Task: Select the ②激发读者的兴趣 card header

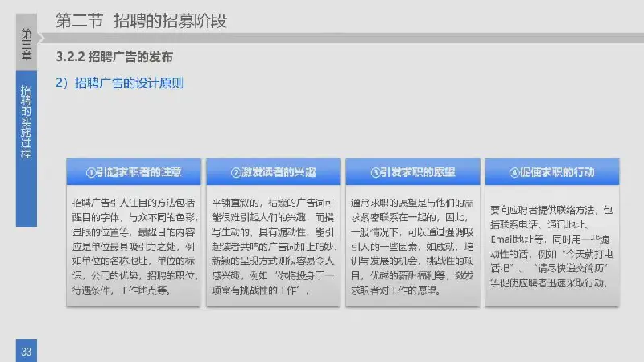Action: pyautogui.click(x=273, y=171)
